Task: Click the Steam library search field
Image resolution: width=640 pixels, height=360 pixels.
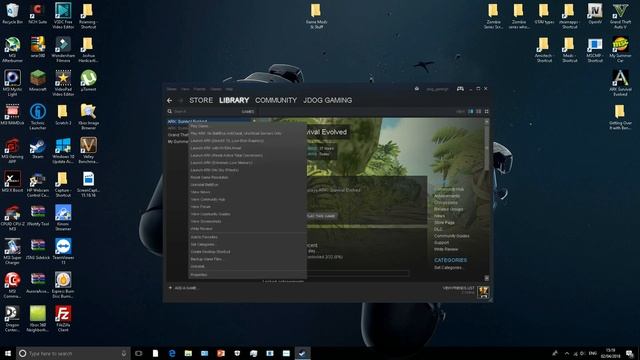Action: click(x=204, y=111)
